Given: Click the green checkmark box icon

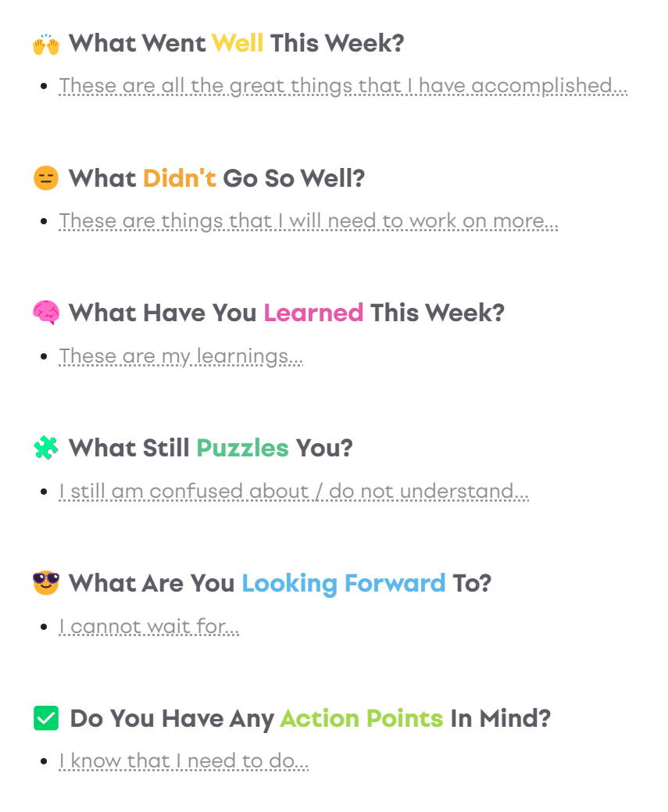Looking at the screenshot, I should click(46, 718).
